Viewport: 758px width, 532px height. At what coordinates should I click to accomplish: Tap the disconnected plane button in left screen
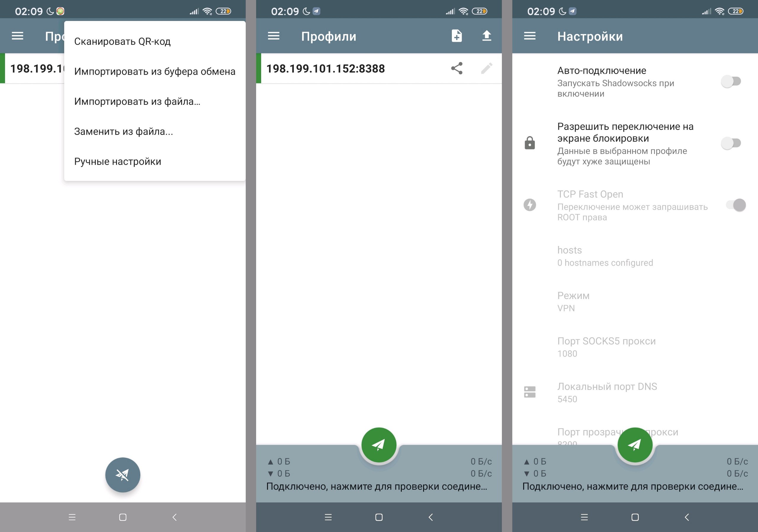(x=123, y=475)
